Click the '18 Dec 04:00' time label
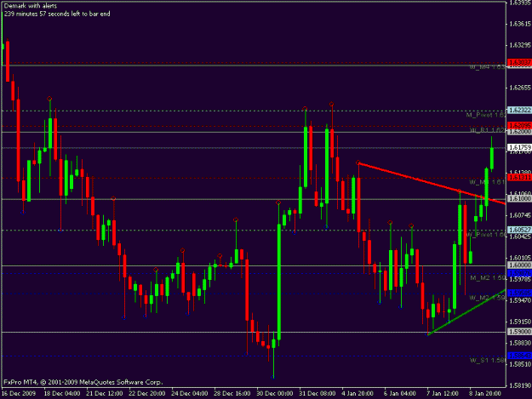The image size is (532, 399). [x=62, y=394]
